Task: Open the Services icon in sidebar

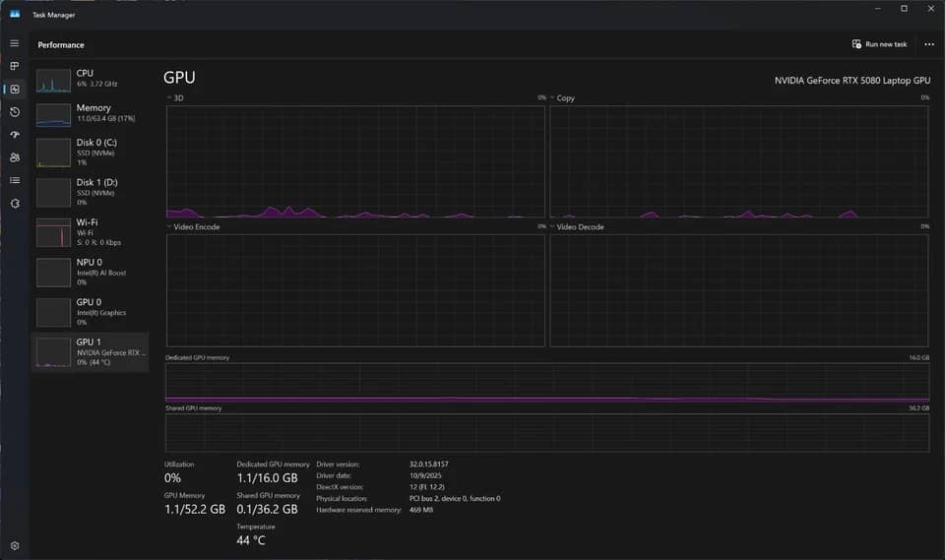Action: pos(15,203)
